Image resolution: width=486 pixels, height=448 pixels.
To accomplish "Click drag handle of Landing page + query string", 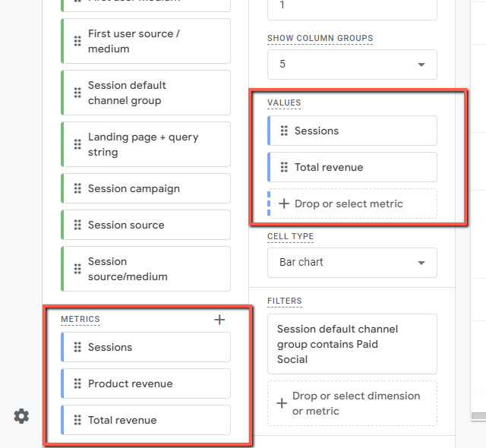I will pyautogui.click(x=77, y=144).
